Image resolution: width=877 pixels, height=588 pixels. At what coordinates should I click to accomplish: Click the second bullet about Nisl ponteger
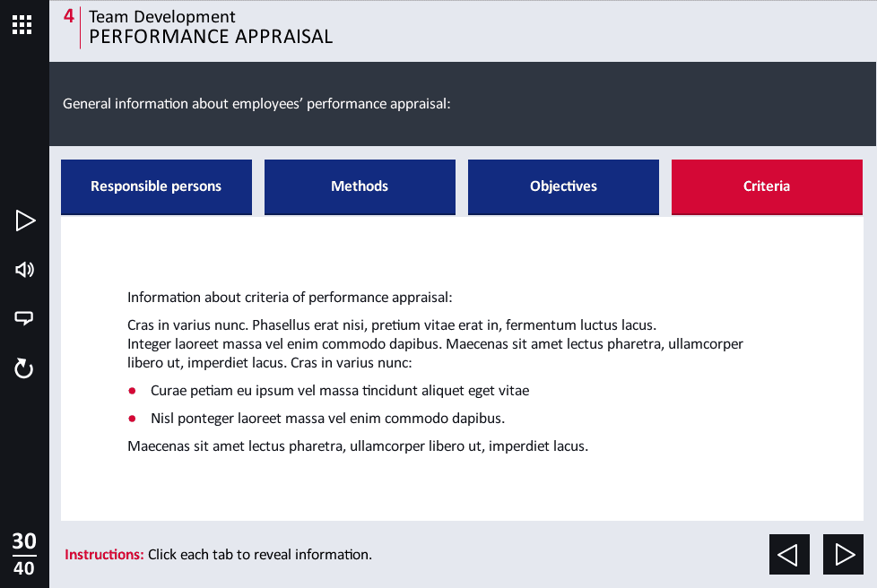[327, 419]
